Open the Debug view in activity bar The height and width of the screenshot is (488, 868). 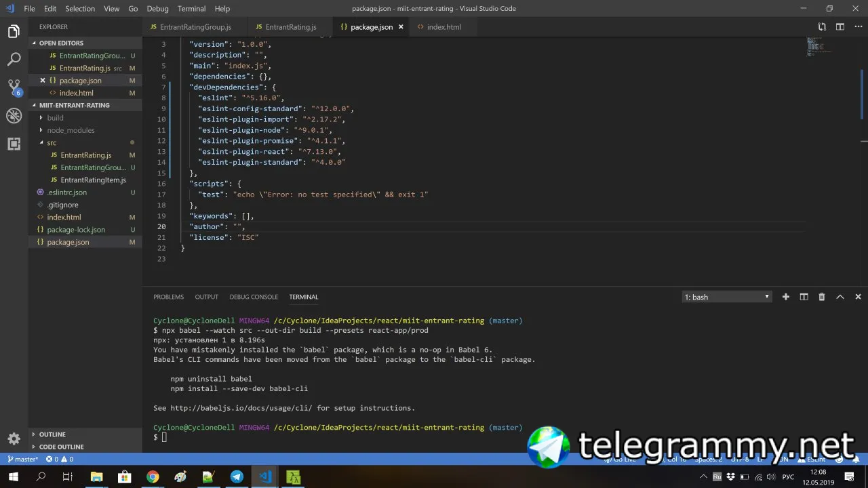tap(14, 116)
